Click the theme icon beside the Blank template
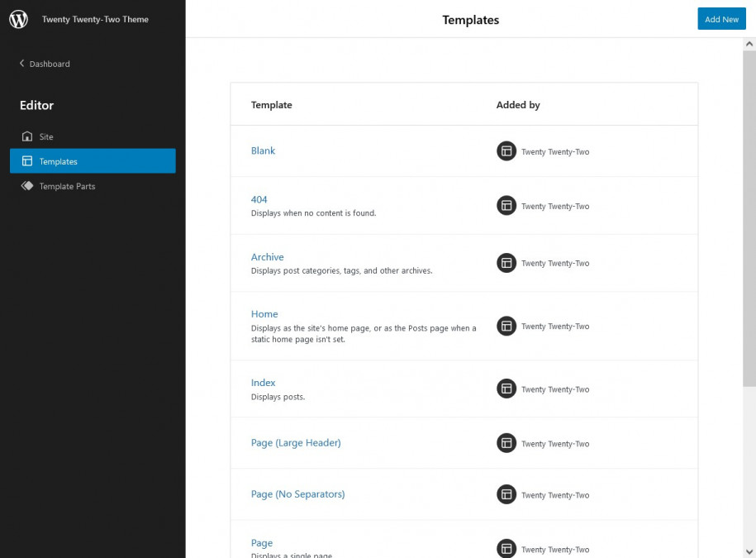 point(506,151)
